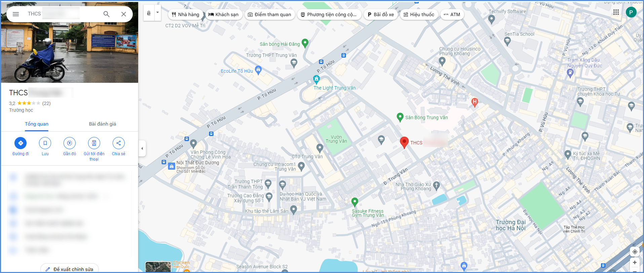Filter by Bãi đỗ xe parking
Viewport: 644px width, 273px height.
(x=381, y=14)
